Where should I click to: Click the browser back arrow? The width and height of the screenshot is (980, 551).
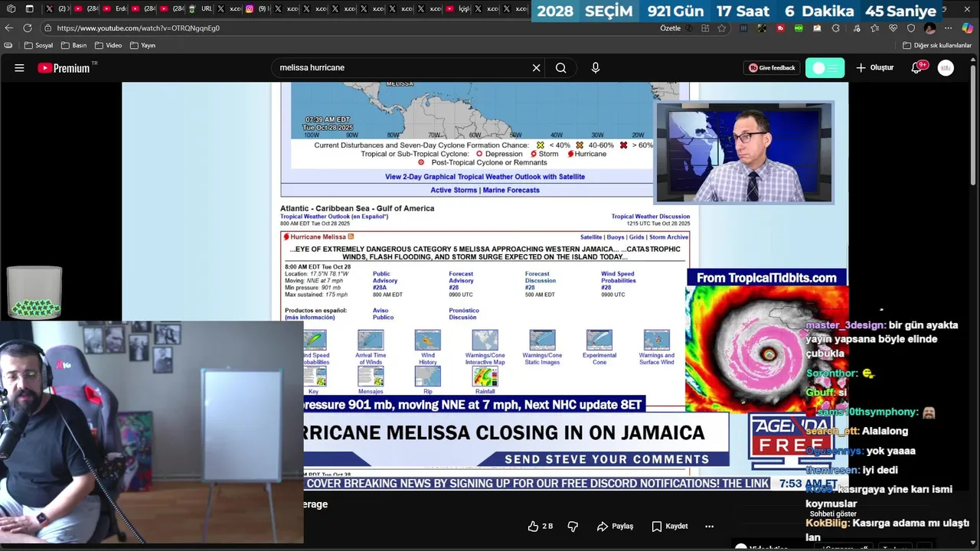(x=9, y=28)
